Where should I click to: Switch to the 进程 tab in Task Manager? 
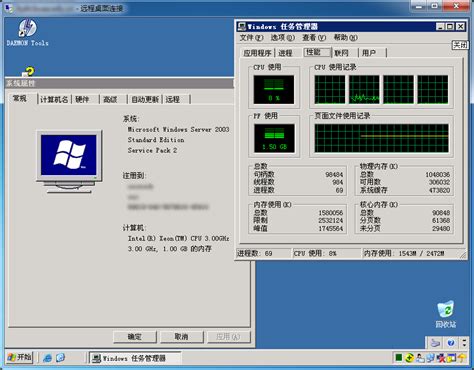(x=285, y=53)
